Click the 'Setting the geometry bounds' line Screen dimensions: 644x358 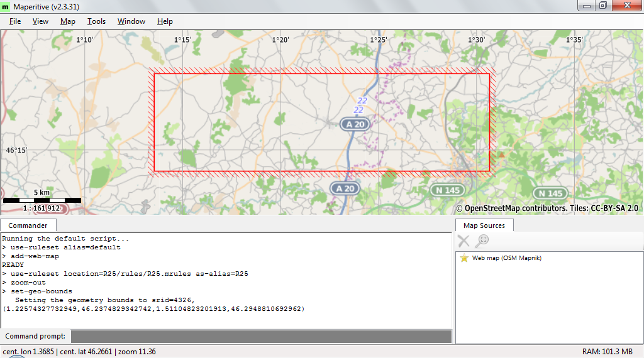pos(105,300)
